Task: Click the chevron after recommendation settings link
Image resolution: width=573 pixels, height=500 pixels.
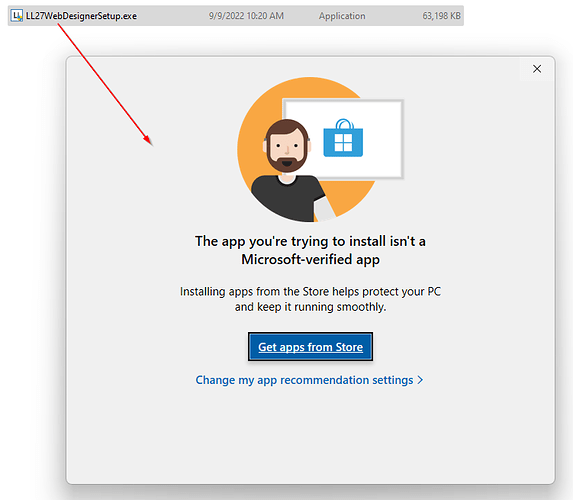Action: pos(420,380)
